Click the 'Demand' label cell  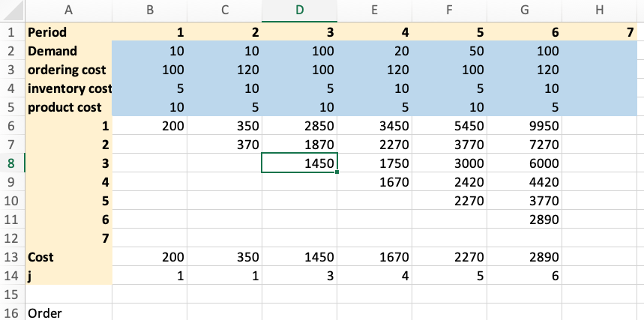point(68,51)
